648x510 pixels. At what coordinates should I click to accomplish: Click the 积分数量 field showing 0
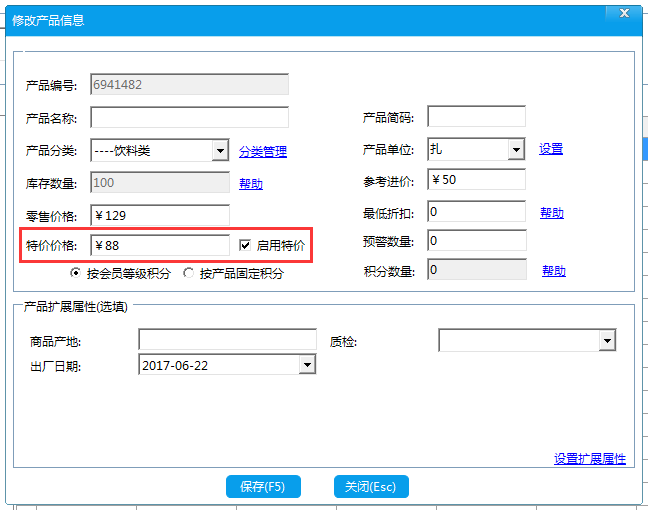476,269
